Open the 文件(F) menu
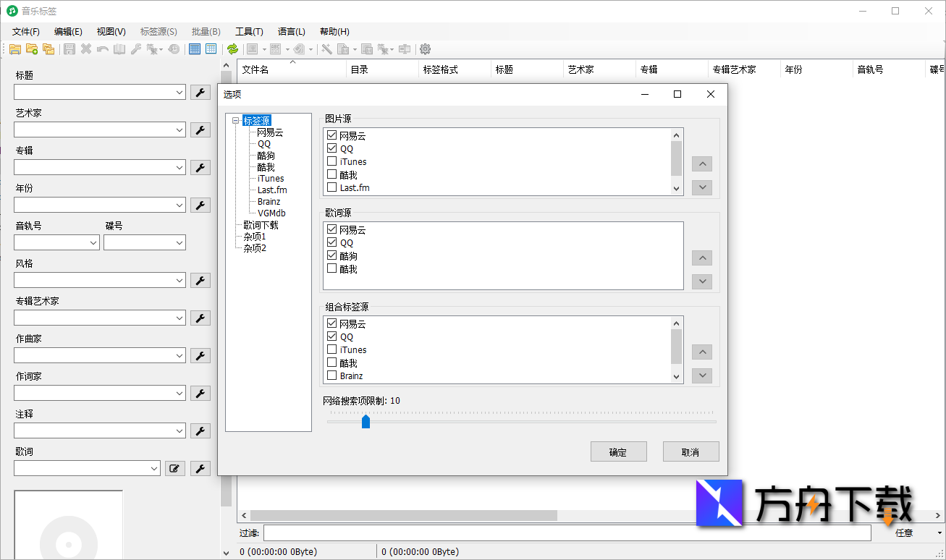Image resolution: width=946 pixels, height=560 pixels. tap(27, 31)
